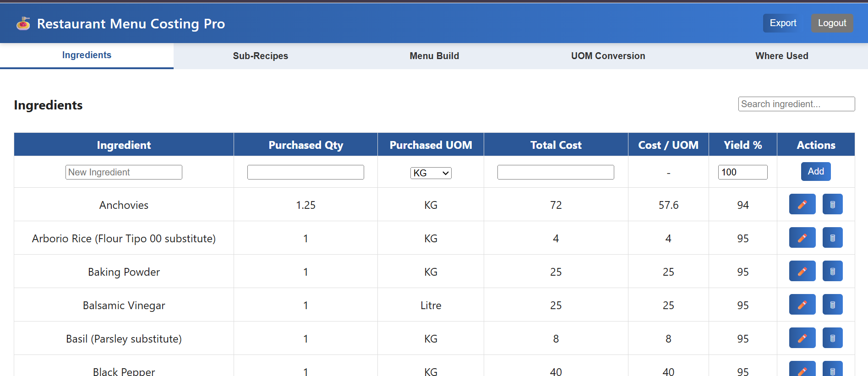Delete the Balsamic Vinegar ingredient
This screenshot has height=376, width=868.
(x=832, y=305)
